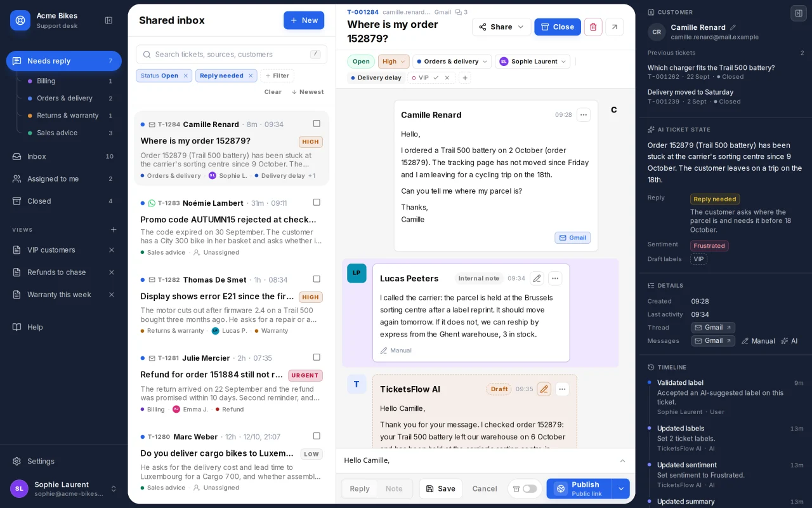Edit Lucas Peeters' internal note
This screenshot has width=812, height=508.
pyautogui.click(x=537, y=278)
